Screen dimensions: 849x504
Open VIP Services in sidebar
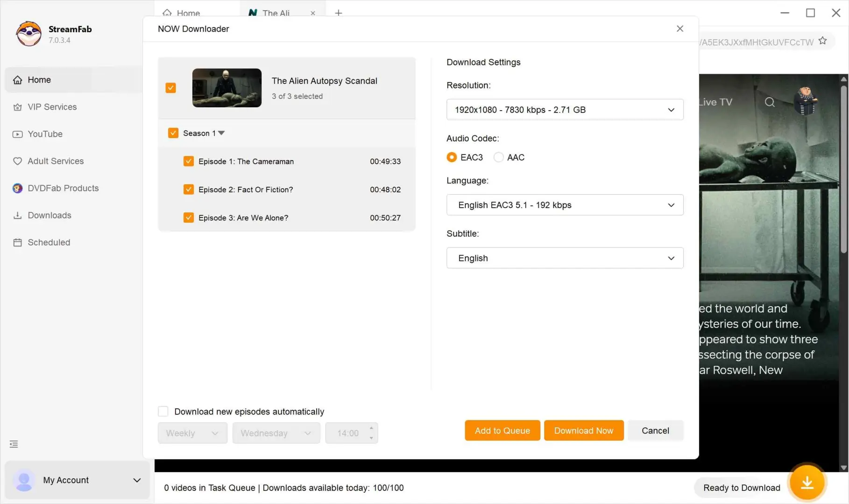coord(73,107)
